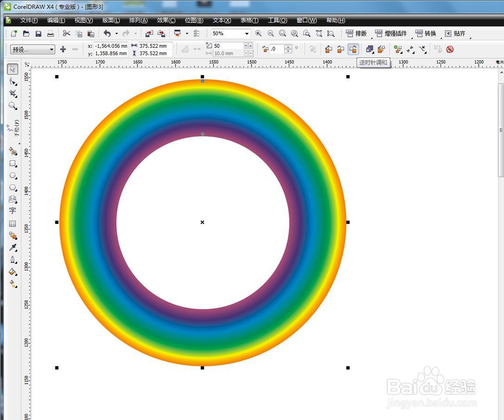Create a new document
Screen dimensions: 504x420
pyautogui.click(x=14, y=33)
